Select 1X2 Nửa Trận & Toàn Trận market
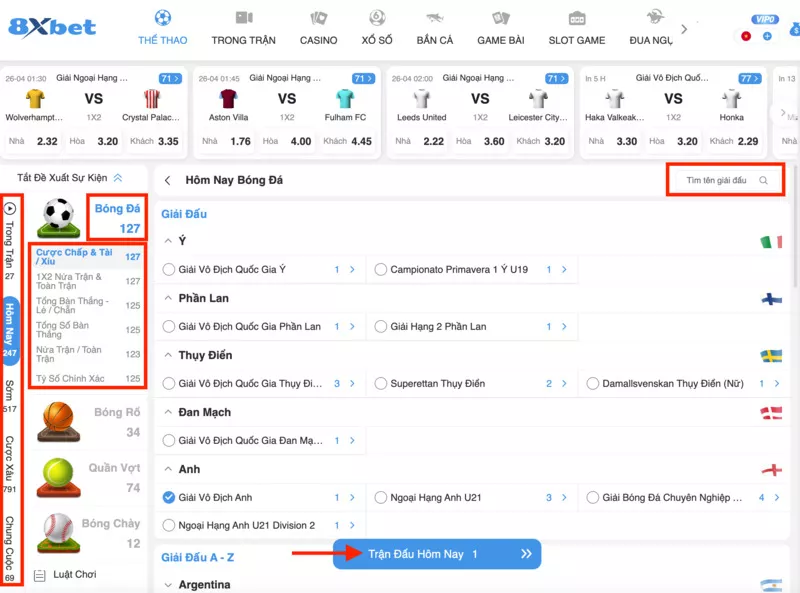 point(88,281)
